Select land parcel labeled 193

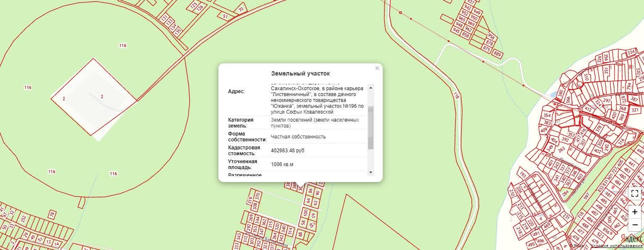(x=523, y=174)
